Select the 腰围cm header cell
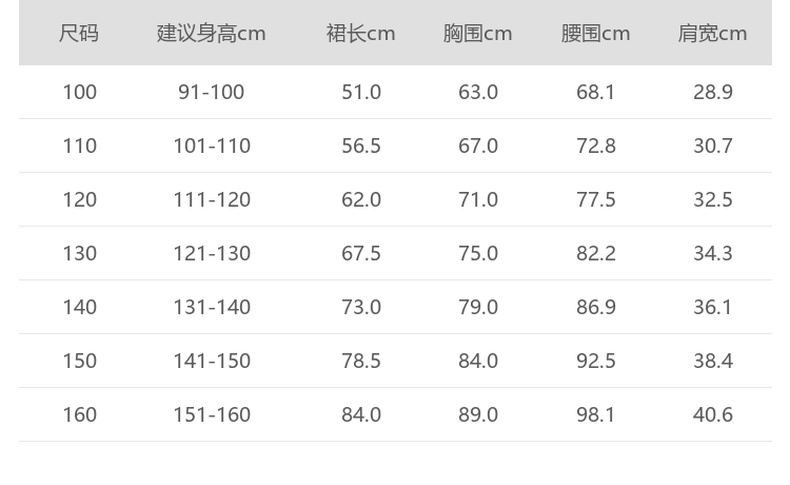The image size is (790, 485). tap(595, 33)
